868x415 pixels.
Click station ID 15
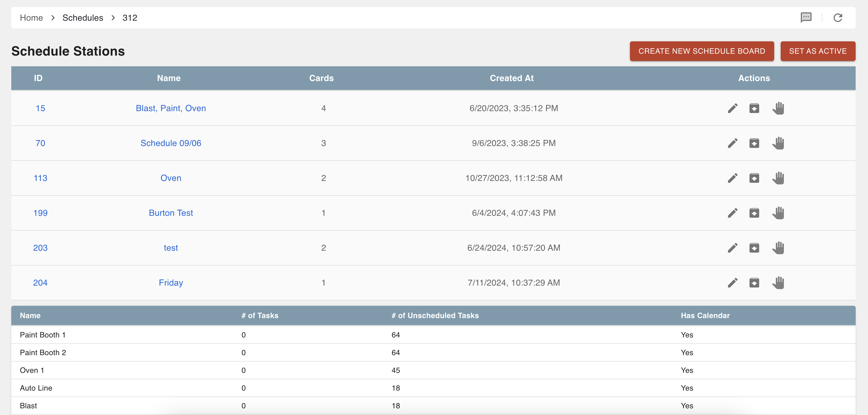pos(40,108)
